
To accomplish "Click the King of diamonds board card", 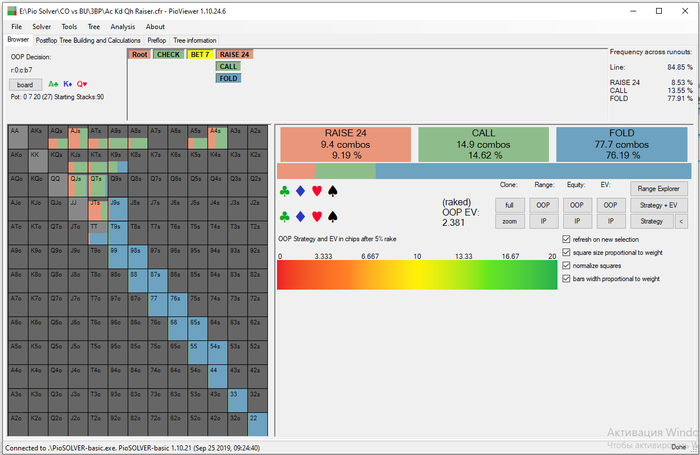I will click(67, 84).
